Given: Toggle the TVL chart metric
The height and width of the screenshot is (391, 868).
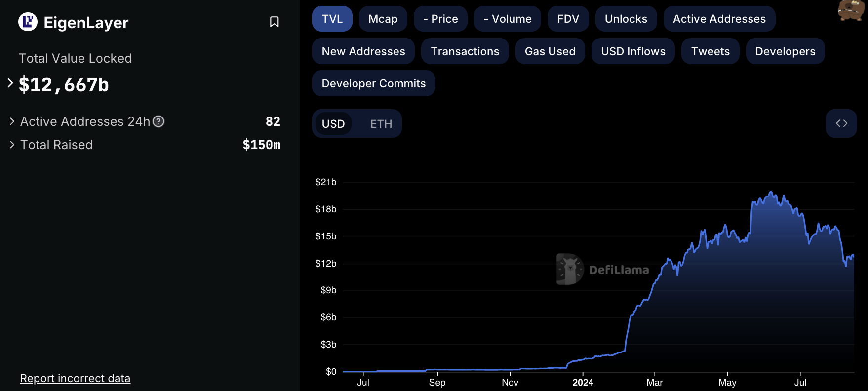Looking at the screenshot, I should (332, 19).
